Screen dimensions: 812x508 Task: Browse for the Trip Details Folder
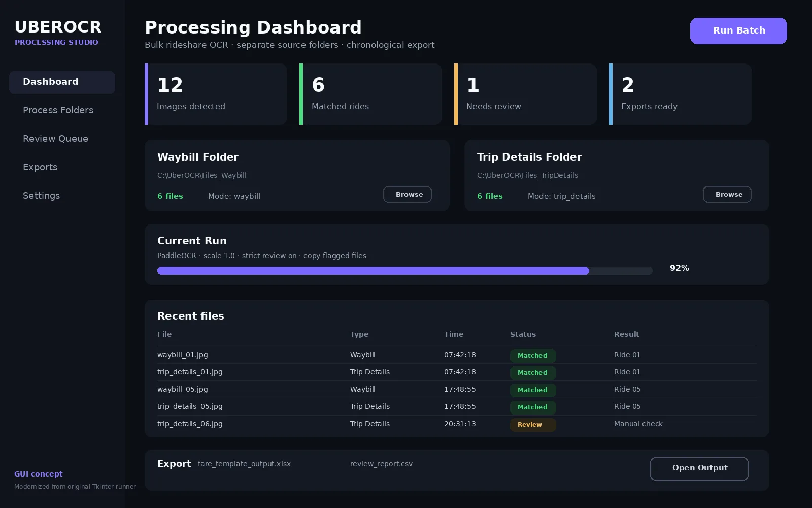(727, 194)
